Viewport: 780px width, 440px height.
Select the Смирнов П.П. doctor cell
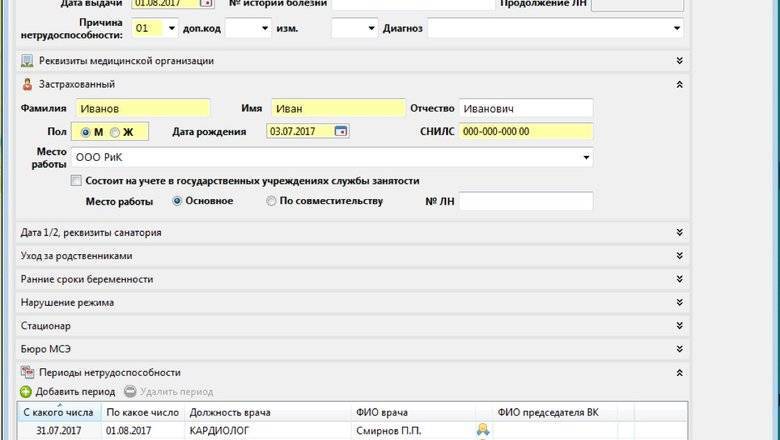(413, 431)
